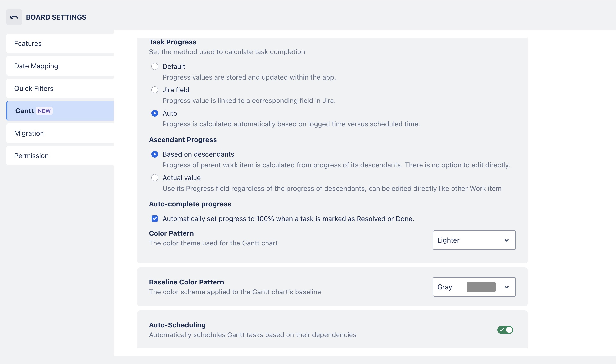Click the chevron arrow of the Gray dropdown
The height and width of the screenshot is (364, 616).
(x=507, y=287)
